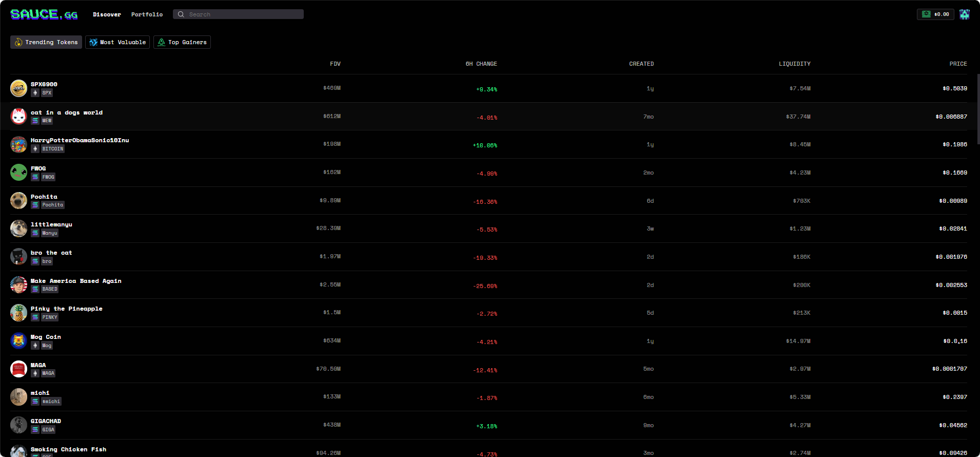Click the SPX6900 token avatar
Image resolution: width=980 pixels, height=457 pixels.
[19, 88]
